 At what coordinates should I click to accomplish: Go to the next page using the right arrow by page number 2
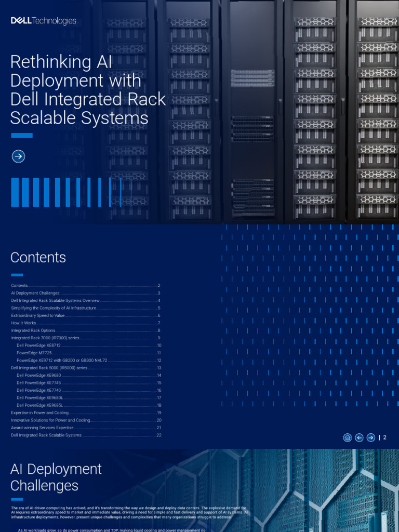click(371, 437)
